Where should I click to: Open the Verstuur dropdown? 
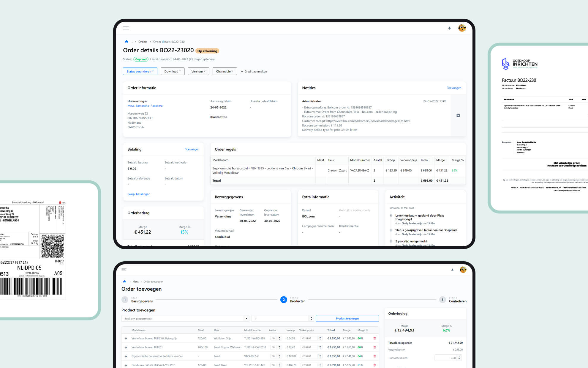pos(198,71)
